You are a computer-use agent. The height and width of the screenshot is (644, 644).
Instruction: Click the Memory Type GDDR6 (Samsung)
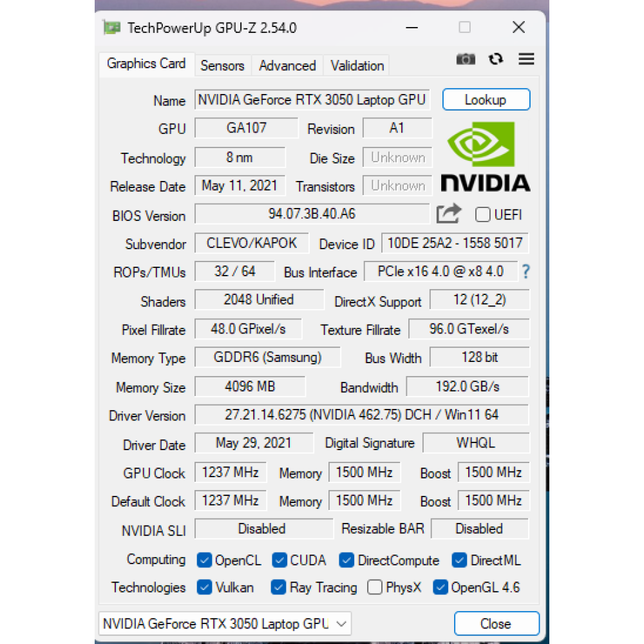(267, 357)
